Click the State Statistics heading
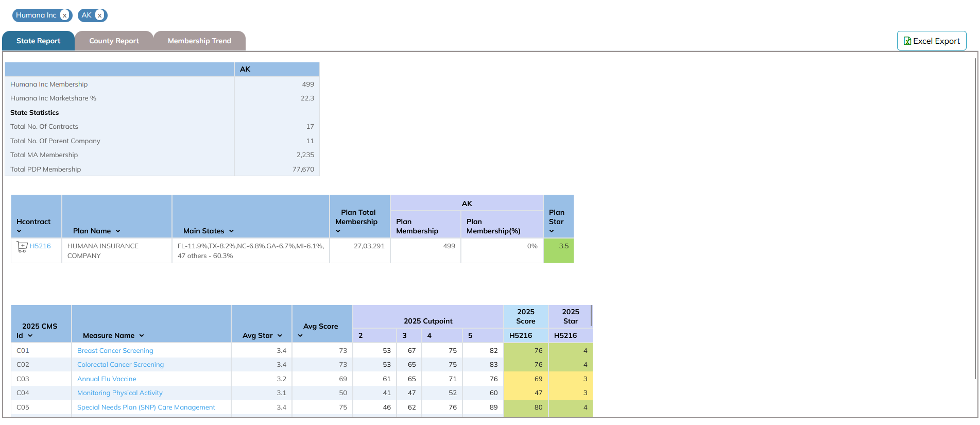Image resolution: width=980 pixels, height=425 pixels. click(35, 113)
